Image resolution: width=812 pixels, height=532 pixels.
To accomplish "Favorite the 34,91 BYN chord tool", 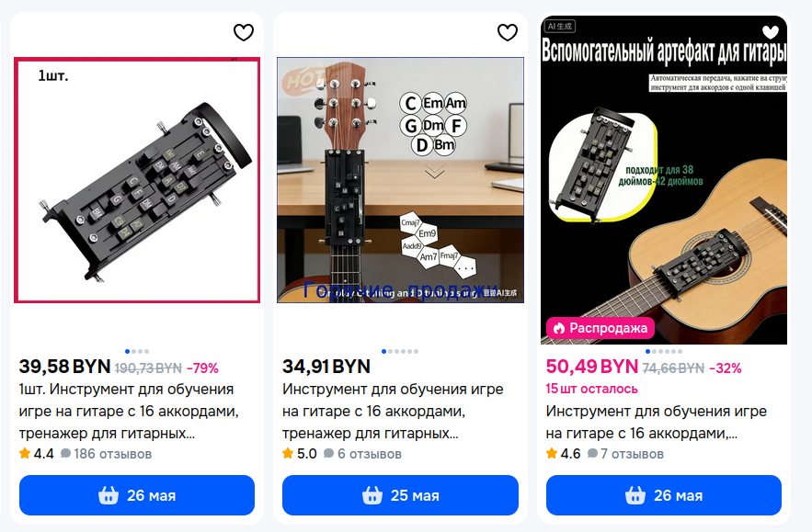I will 508,32.
